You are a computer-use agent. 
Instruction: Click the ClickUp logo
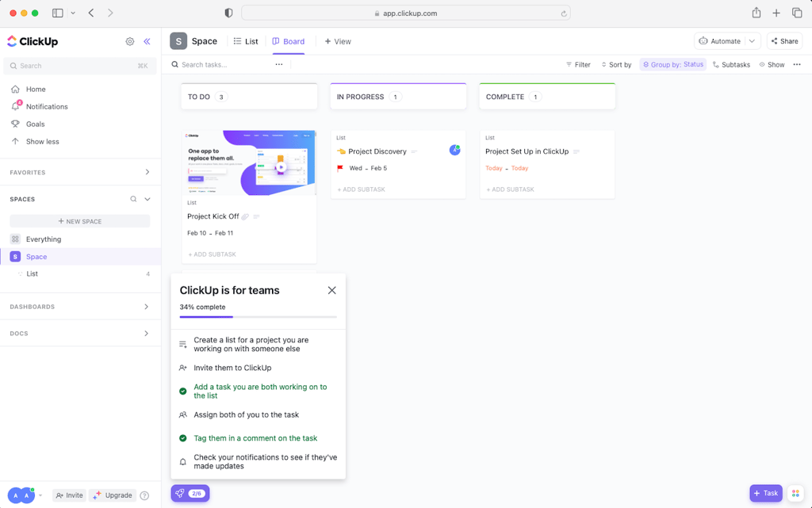click(33, 41)
